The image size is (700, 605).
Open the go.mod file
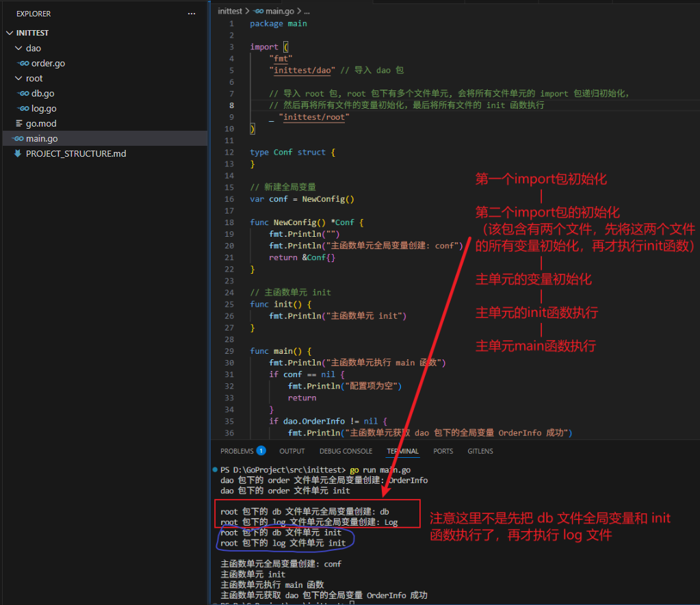pyautogui.click(x=41, y=123)
